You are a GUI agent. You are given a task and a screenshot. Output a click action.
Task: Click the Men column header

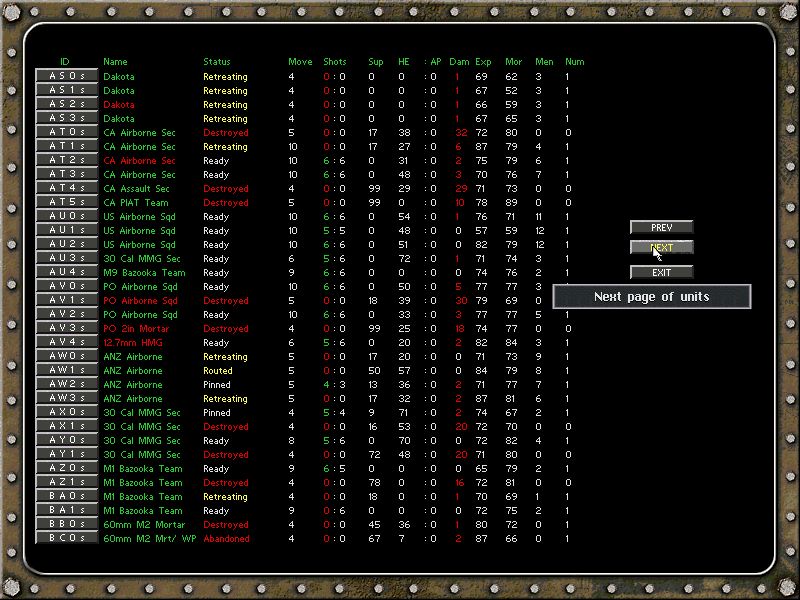(544, 62)
